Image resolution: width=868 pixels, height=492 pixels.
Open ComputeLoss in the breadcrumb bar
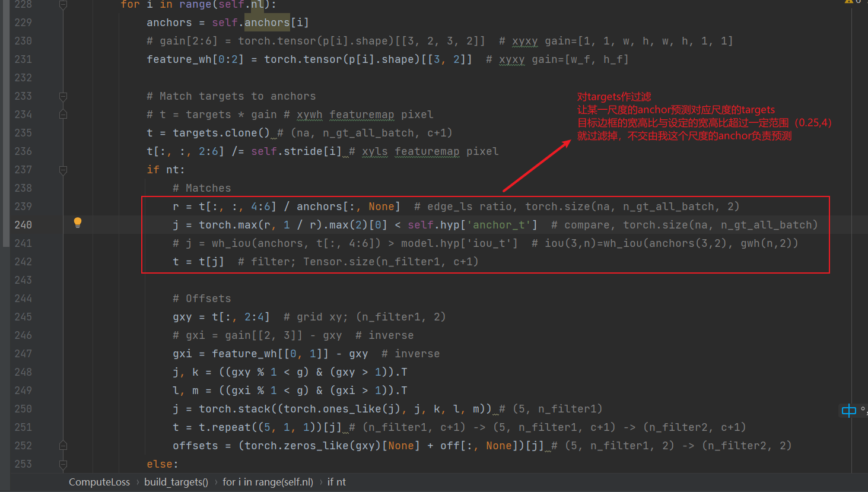(x=99, y=482)
